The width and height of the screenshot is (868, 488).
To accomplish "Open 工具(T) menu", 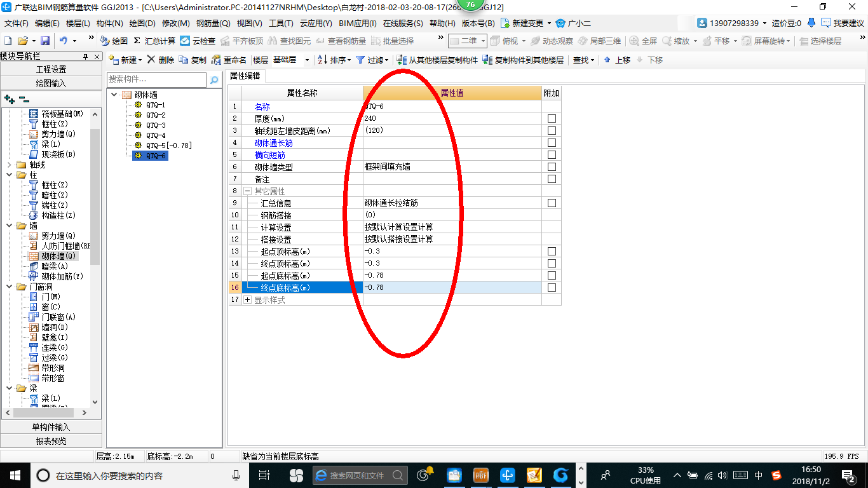I will (x=281, y=24).
